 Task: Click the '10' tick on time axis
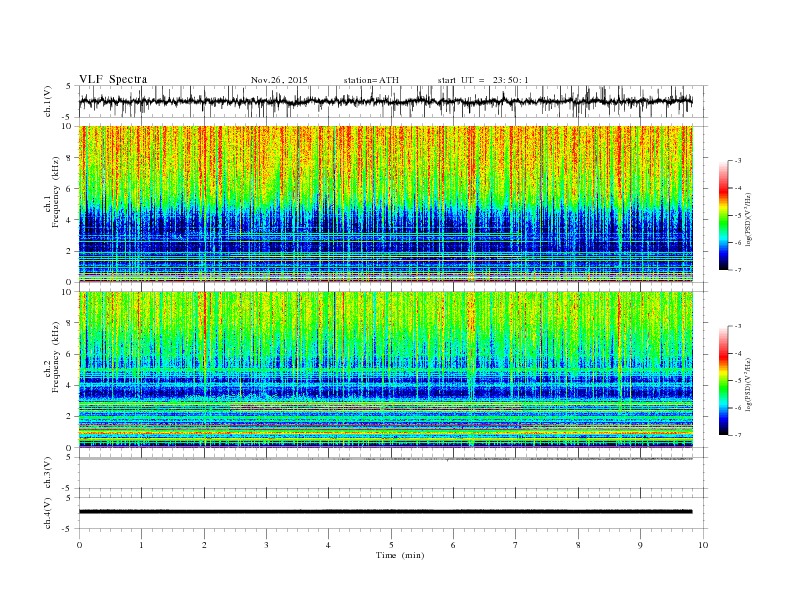point(703,545)
